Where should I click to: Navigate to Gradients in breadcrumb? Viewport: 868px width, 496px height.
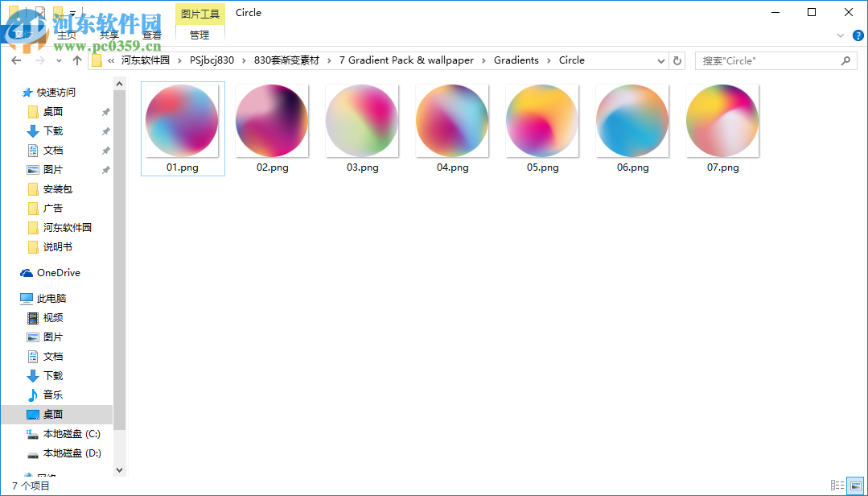point(516,60)
